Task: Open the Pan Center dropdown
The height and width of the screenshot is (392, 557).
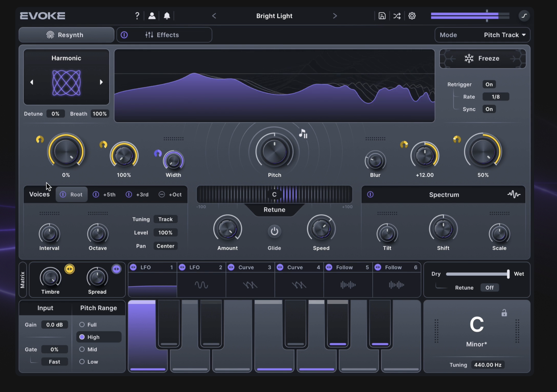Action: pyautogui.click(x=165, y=246)
